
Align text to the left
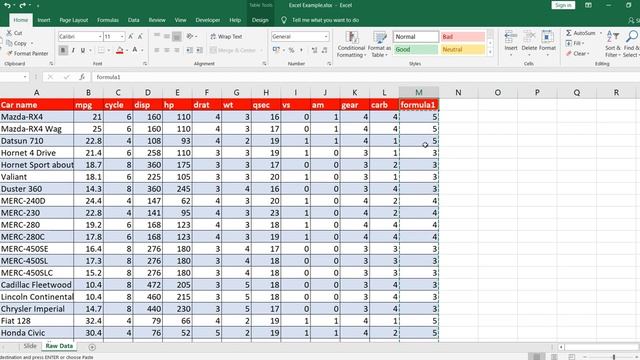tap(157, 50)
